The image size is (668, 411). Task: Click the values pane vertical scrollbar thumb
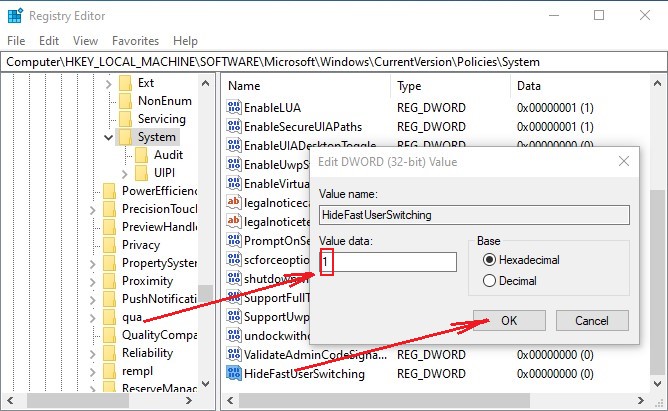point(657,281)
